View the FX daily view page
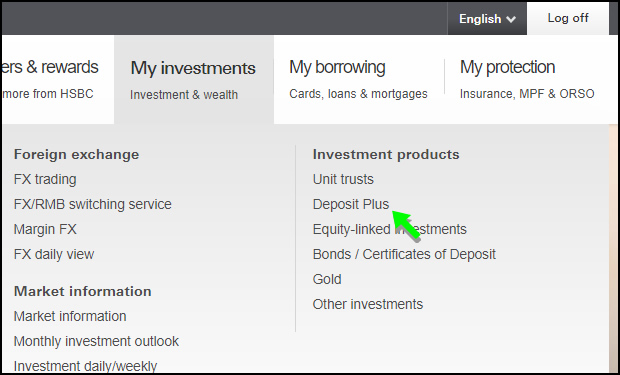Image resolution: width=620 pixels, height=375 pixels. coord(54,254)
